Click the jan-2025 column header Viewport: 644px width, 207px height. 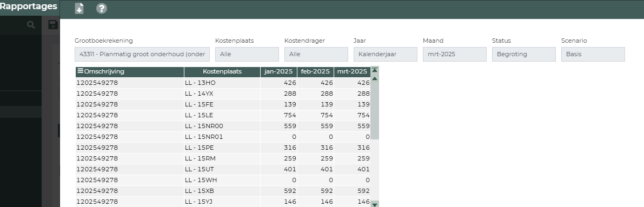(x=278, y=71)
